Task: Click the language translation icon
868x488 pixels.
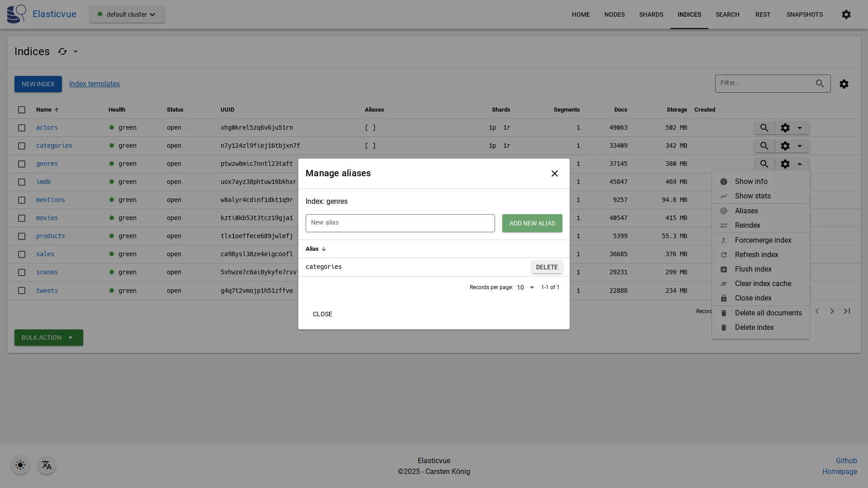Action: [46, 465]
